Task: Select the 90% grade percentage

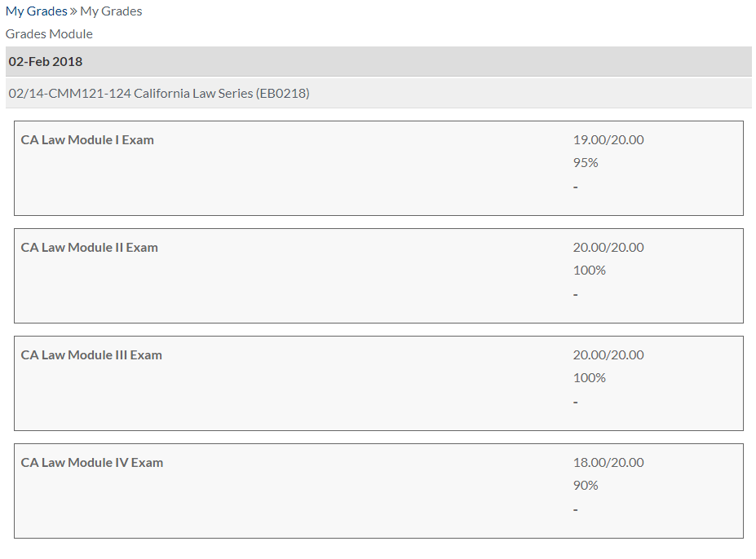Action: 586,486
